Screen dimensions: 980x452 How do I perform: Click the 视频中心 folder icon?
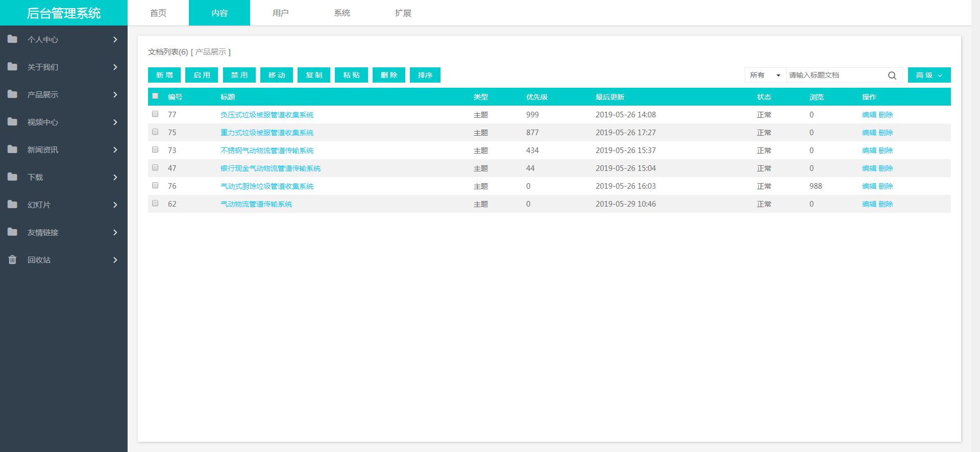pos(12,122)
